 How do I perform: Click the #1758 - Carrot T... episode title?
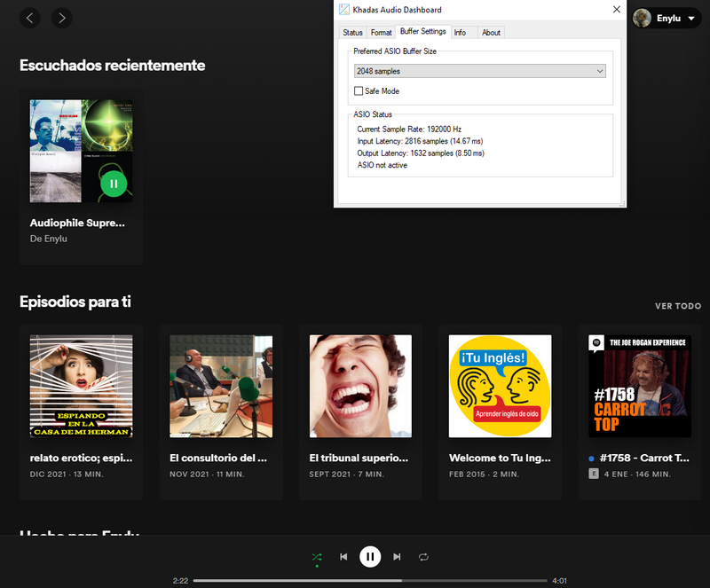coord(644,459)
